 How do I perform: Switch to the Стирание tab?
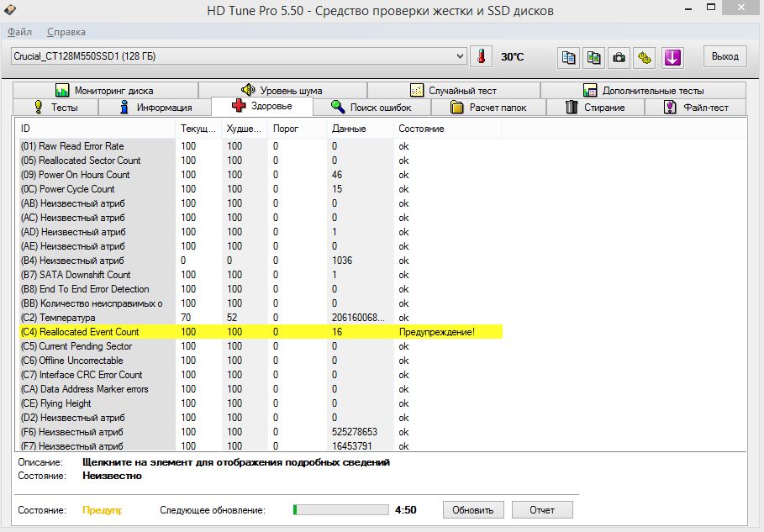click(x=595, y=108)
